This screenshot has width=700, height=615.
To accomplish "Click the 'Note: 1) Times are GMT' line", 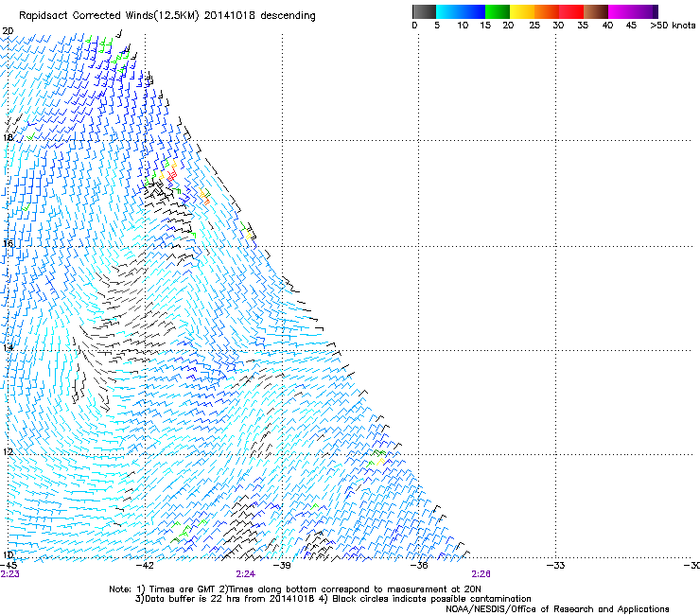I will click(295, 589).
